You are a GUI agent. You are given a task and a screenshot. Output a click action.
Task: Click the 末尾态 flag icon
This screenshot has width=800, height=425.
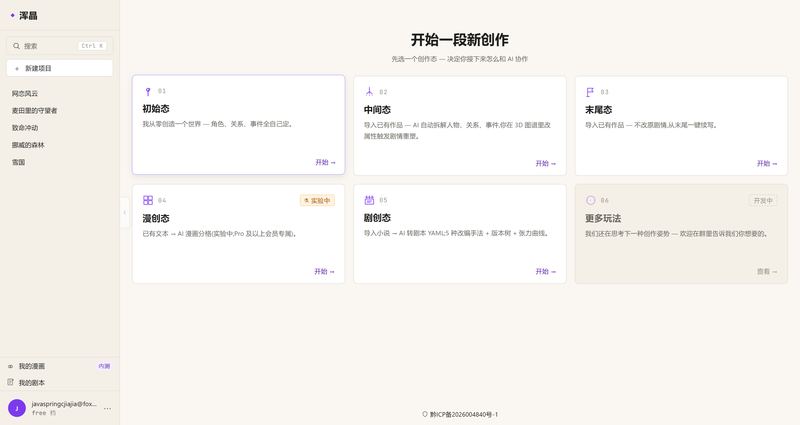coord(590,92)
